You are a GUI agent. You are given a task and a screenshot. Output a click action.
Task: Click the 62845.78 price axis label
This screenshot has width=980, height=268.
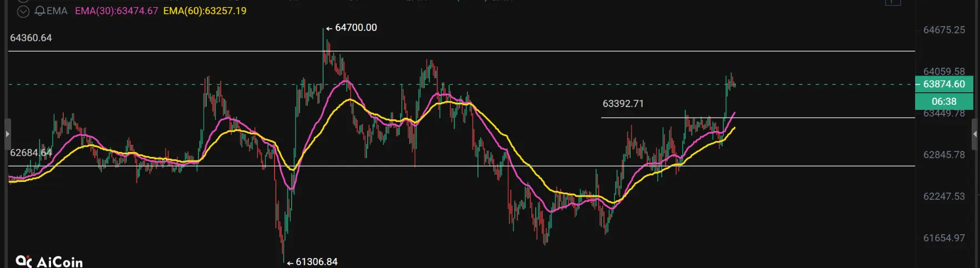pyautogui.click(x=944, y=155)
